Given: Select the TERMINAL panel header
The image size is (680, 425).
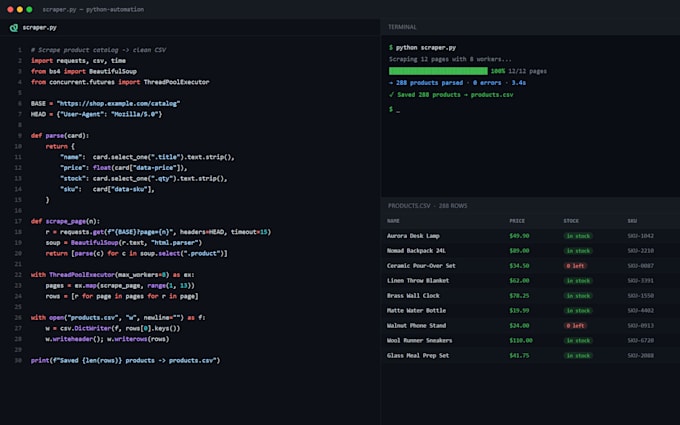Looking at the screenshot, I should 402,27.
